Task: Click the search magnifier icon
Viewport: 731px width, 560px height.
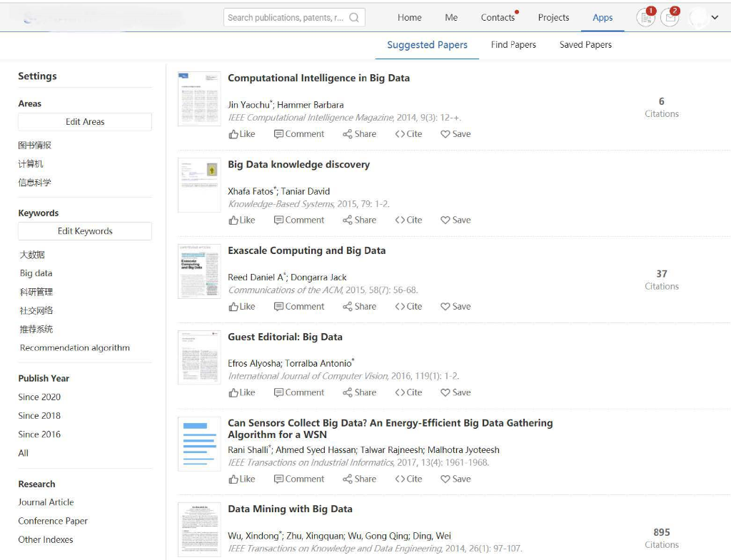Action: (354, 18)
